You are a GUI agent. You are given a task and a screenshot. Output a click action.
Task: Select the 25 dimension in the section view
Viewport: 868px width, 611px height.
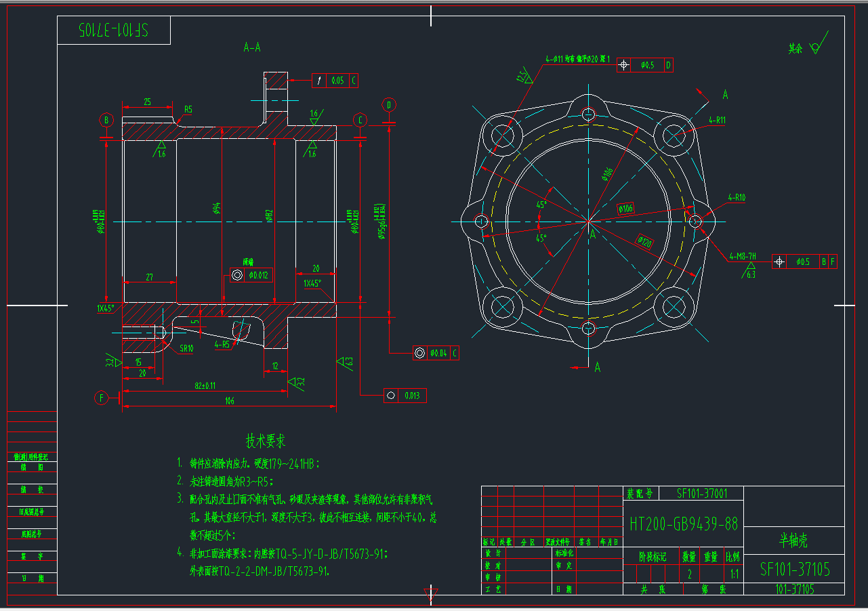pos(148,102)
